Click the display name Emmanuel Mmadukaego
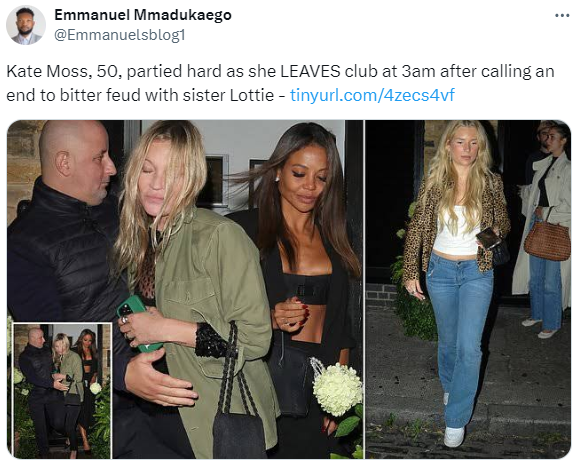Image resolution: width=579 pixels, height=464 pixels. click(143, 15)
